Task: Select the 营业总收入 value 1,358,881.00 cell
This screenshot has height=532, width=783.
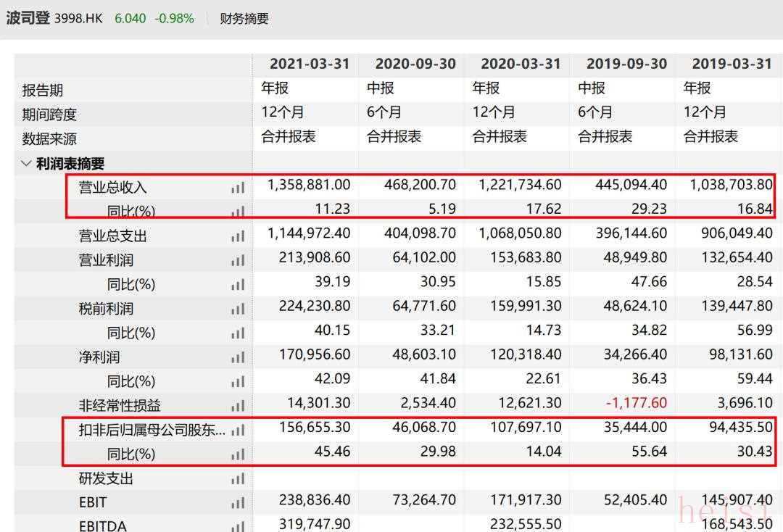Action: tap(309, 185)
